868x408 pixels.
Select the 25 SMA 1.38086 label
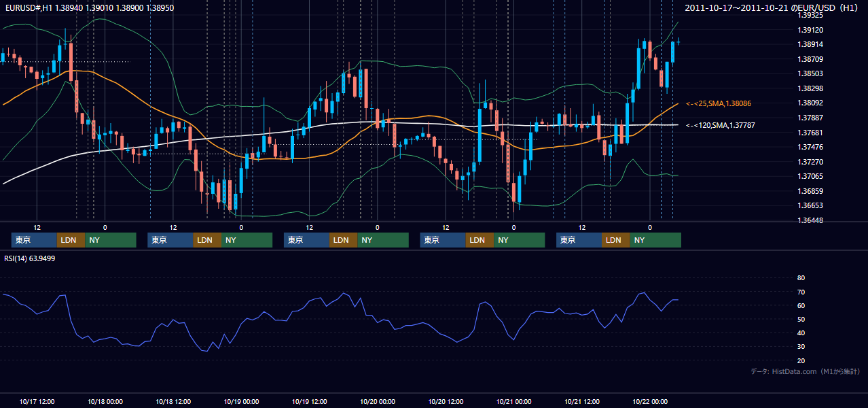tap(719, 103)
